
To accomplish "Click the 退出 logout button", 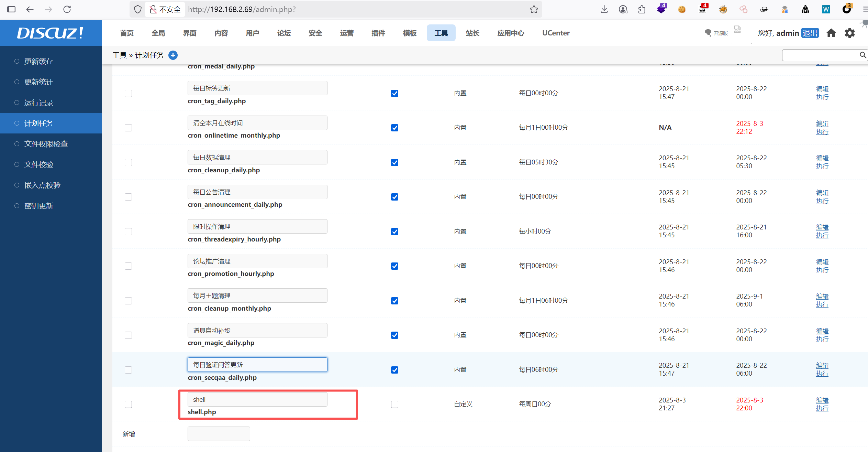I will coord(810,33).
